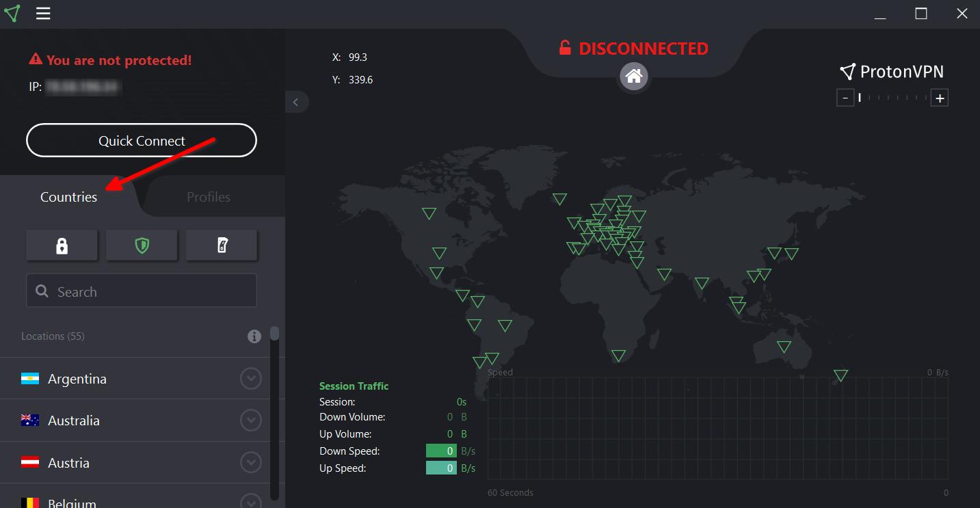980x508 pixels.
Task: Click the Session Traffic heading
Action: [x=354, y=386]
